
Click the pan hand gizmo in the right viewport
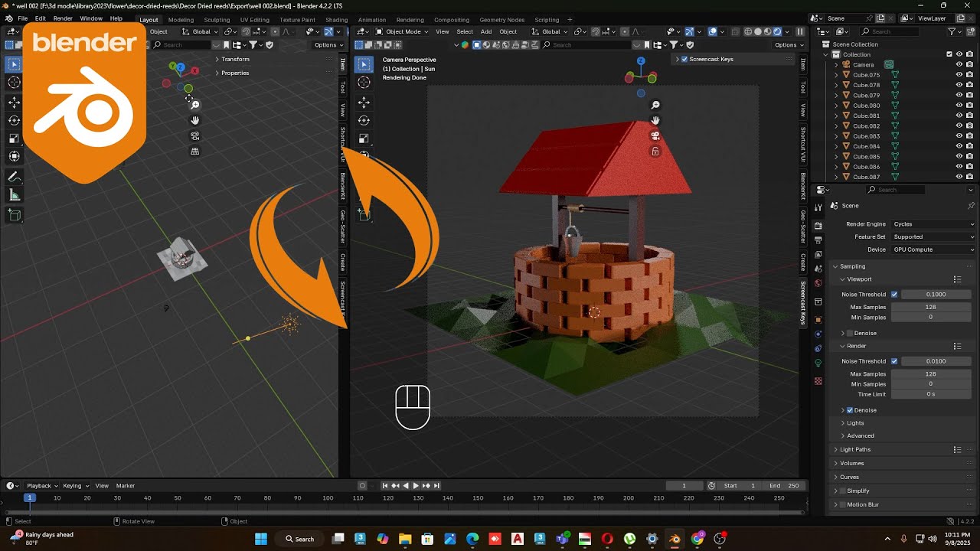point(655,121)
